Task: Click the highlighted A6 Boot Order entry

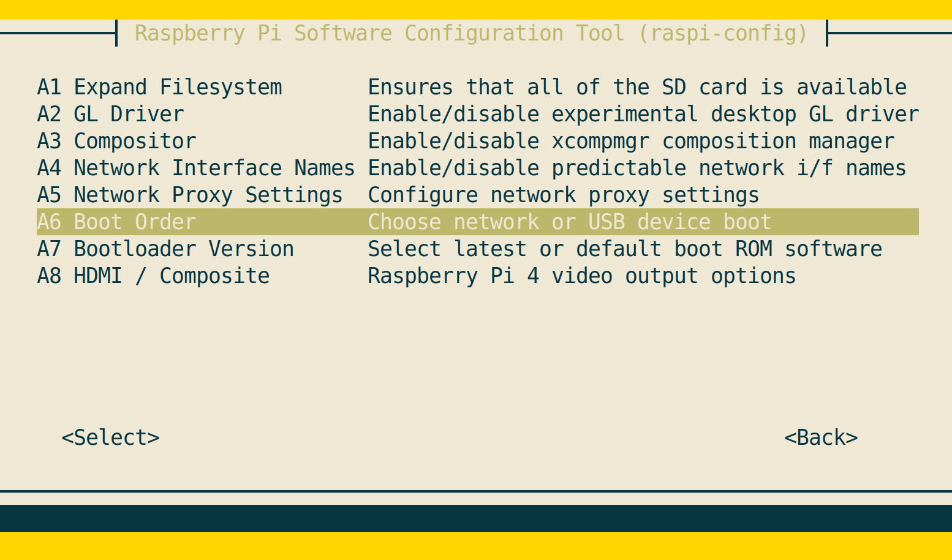Action: click(116, 222)
